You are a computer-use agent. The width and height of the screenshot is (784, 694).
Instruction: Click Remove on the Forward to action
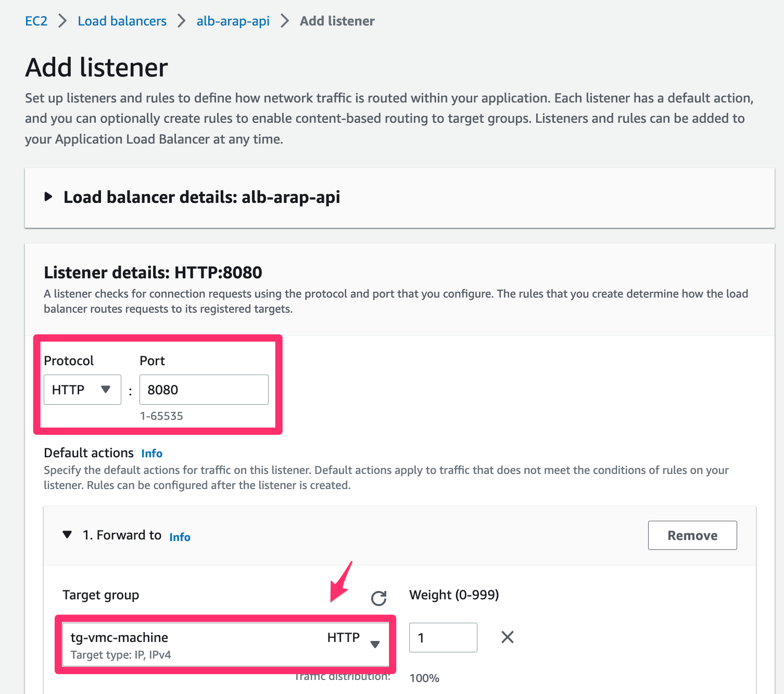(692, 535)
